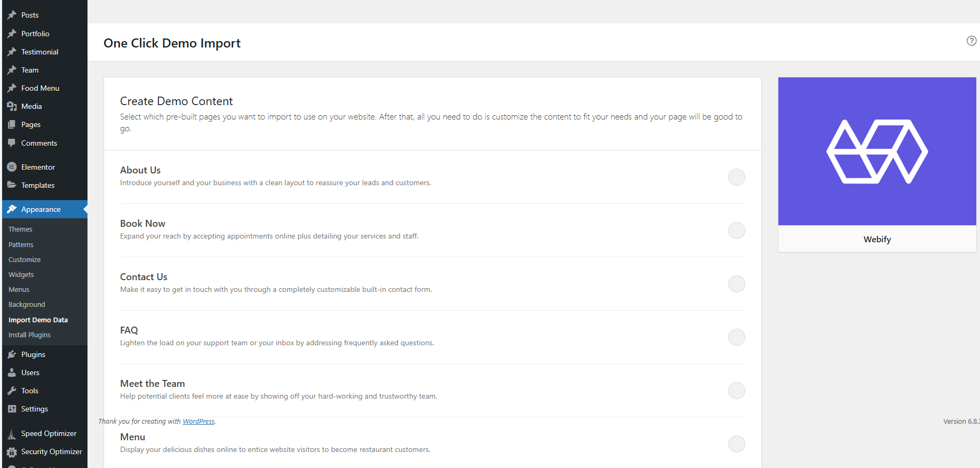Open the Testimonial menu

point(45,52)
